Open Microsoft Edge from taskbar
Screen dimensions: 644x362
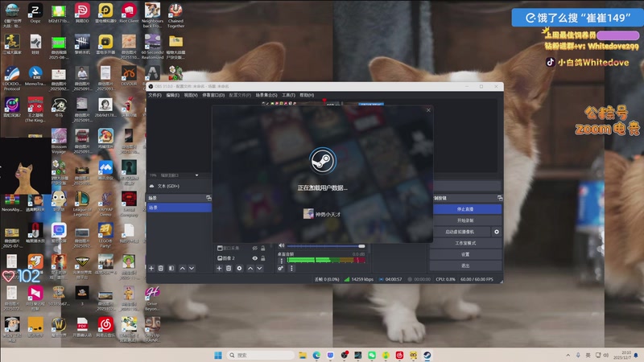(x=316, y=356)
